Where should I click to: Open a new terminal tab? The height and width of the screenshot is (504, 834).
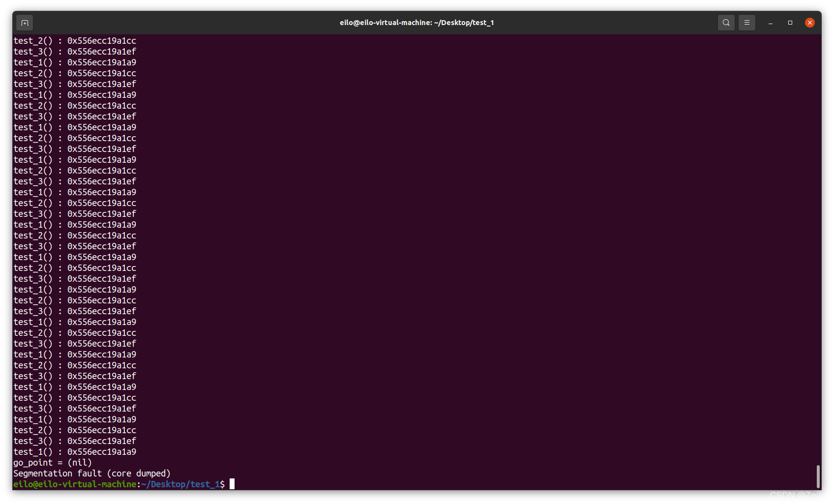25,23
